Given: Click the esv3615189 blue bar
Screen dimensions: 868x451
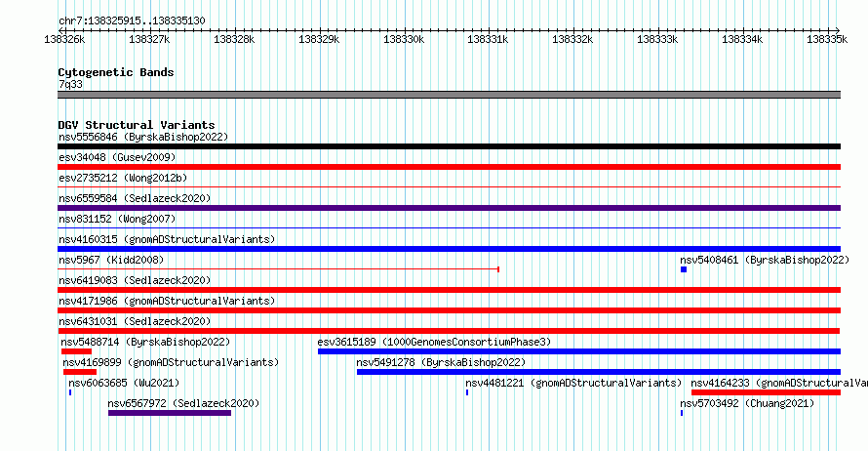Looking at the screenshot, I should click(579, 351).
